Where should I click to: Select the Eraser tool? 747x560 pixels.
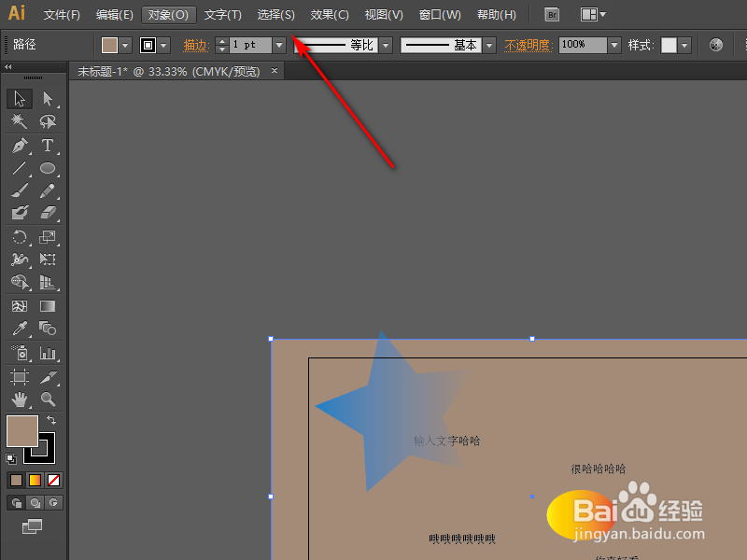(x=48, y=213)
